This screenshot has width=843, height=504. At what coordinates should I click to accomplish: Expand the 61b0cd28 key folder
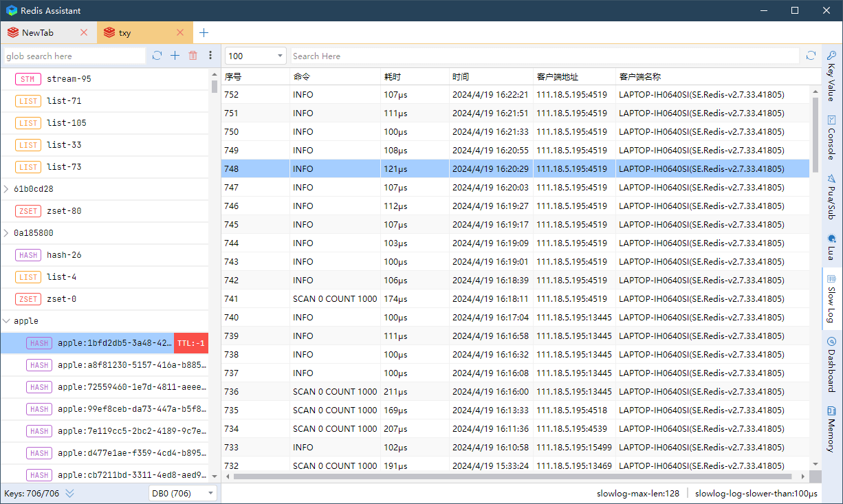(x=7, y=189)
